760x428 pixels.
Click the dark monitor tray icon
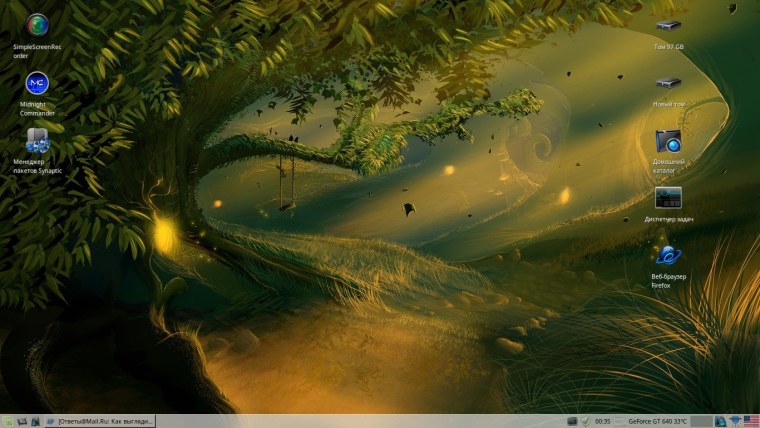571,421
